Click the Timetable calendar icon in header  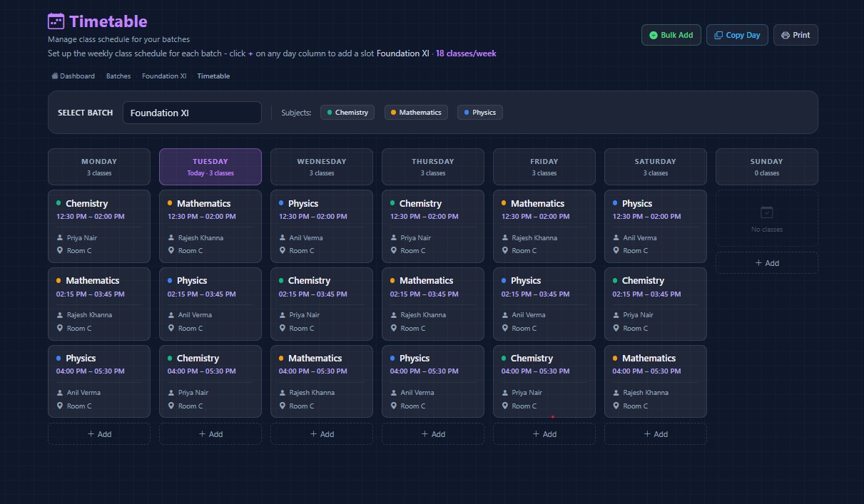click(x=56, y=21)
